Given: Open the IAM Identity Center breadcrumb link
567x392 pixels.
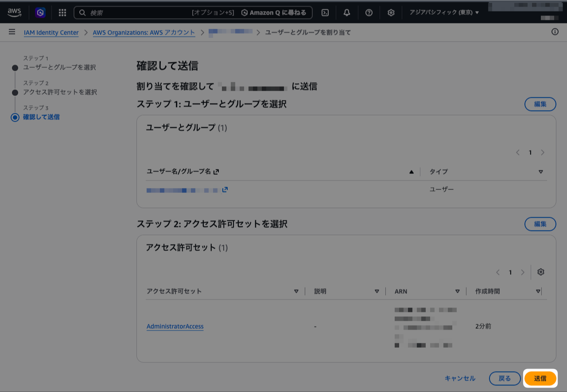Looking at the screenshot, I should pyautogui.click(x=51, y=32).
